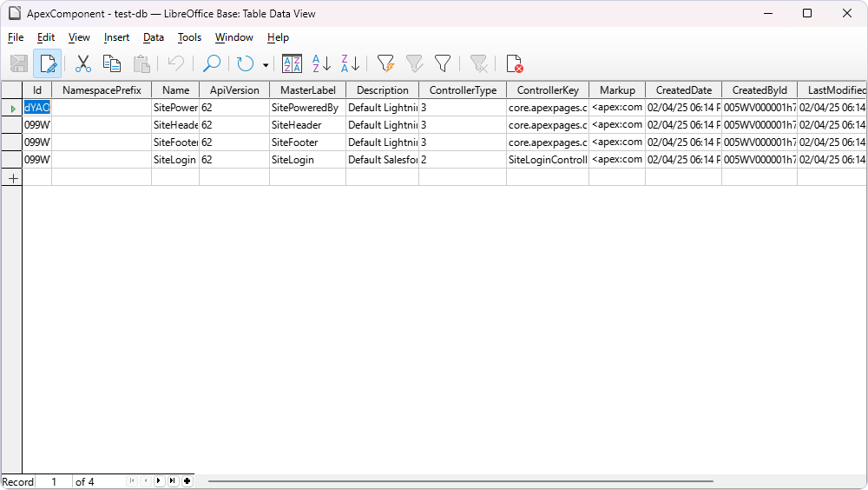Sort ascending A to Z
This screenshot has height=490, width=868.
click(x=321, y=63)
